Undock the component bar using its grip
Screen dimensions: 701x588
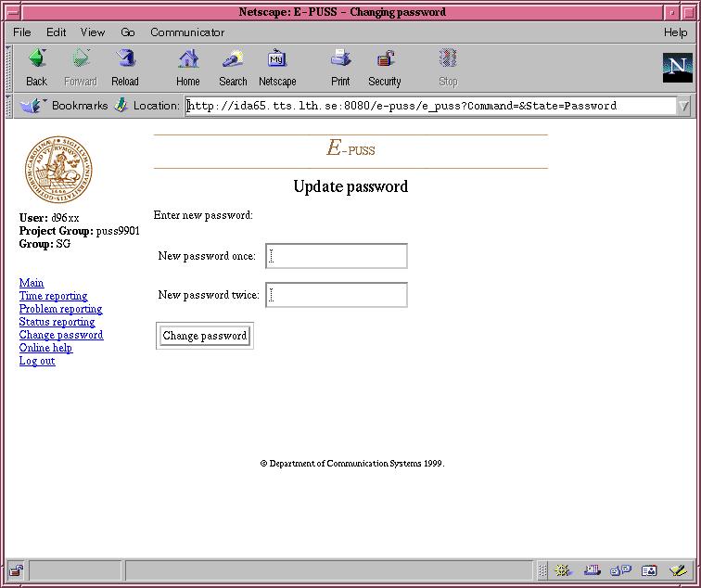coord(542,570)
